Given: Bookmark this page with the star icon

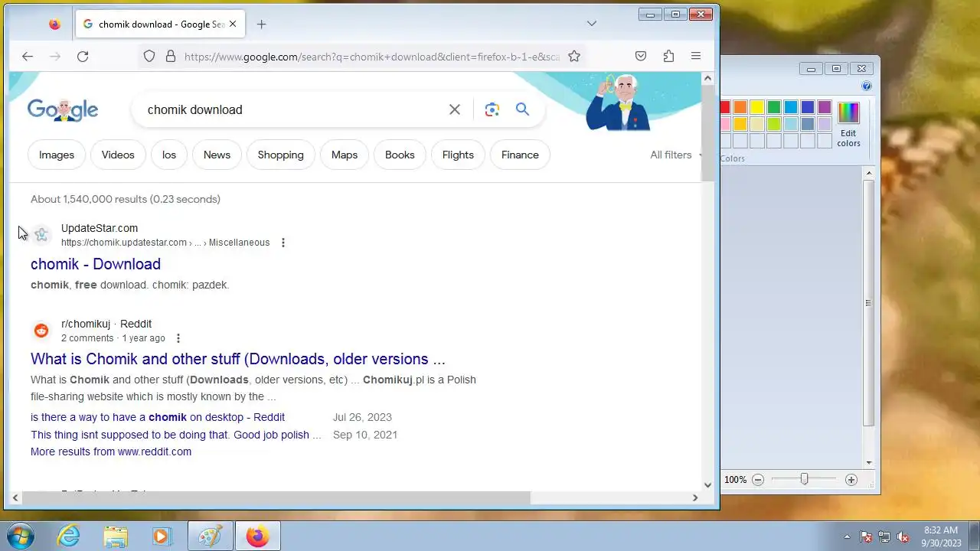Looking at the screenshot, I should (x=574, y=56).
